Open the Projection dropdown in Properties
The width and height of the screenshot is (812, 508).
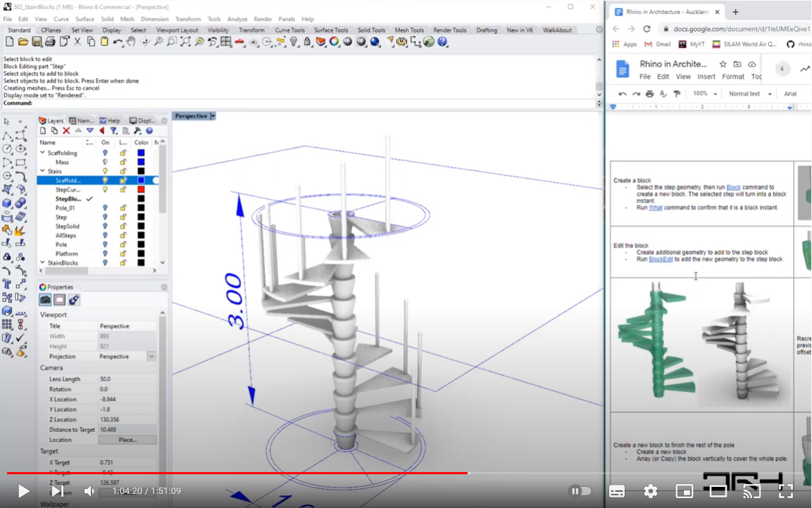[151, 357]
